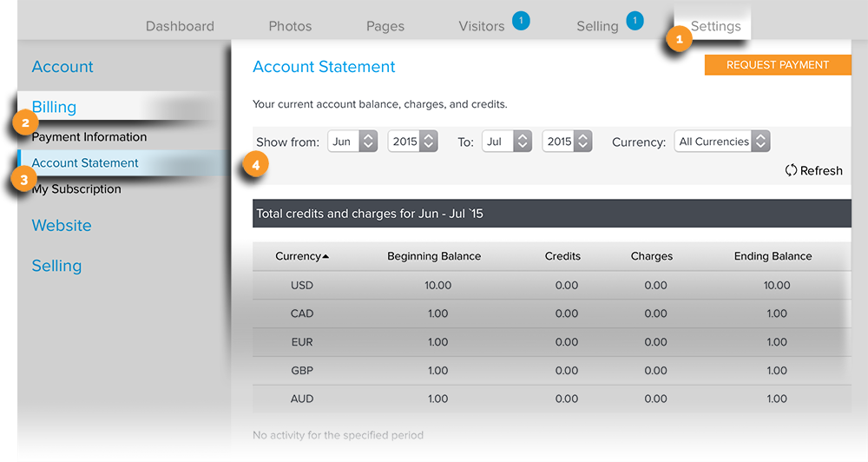868x462 pixels.
Task: Click the Currency sort arrow icon
Action: [x=325, y=256]
